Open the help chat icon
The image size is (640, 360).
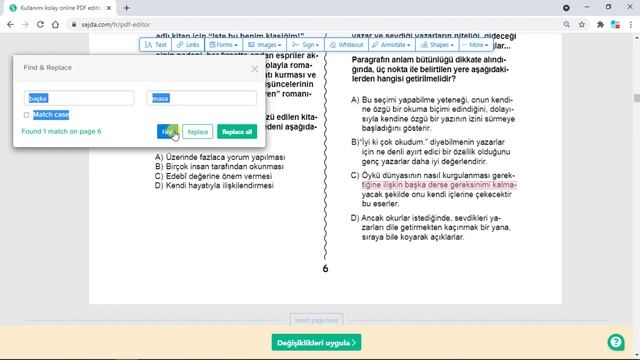pyautogui.click(x=616, y=342)
